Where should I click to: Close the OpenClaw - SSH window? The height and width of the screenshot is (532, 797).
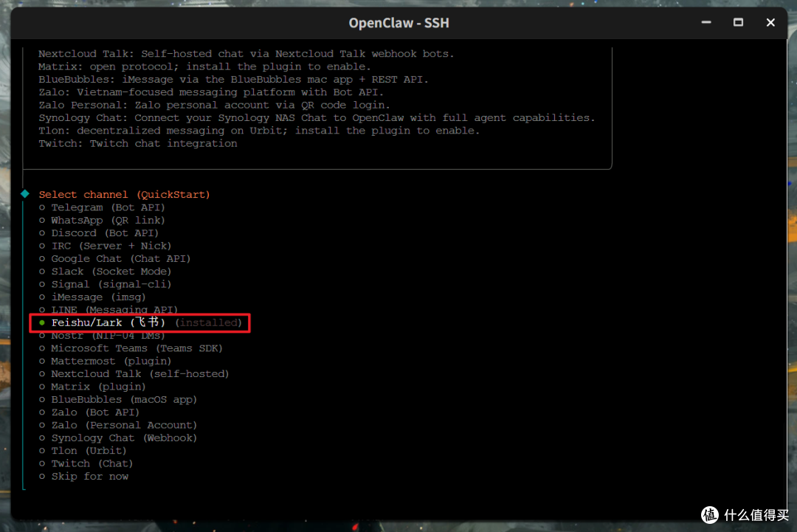(x=770, y=22)
